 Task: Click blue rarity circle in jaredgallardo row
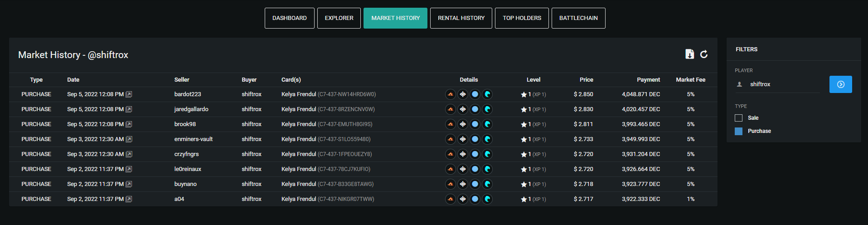coord(475,109)
